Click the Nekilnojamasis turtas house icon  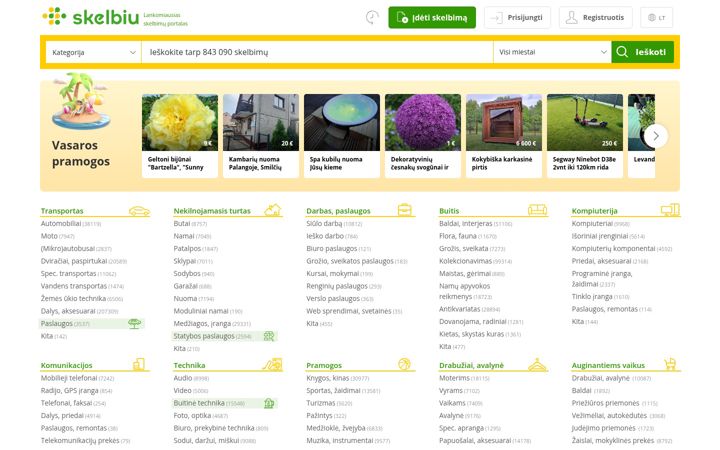[x=273, y=210]
